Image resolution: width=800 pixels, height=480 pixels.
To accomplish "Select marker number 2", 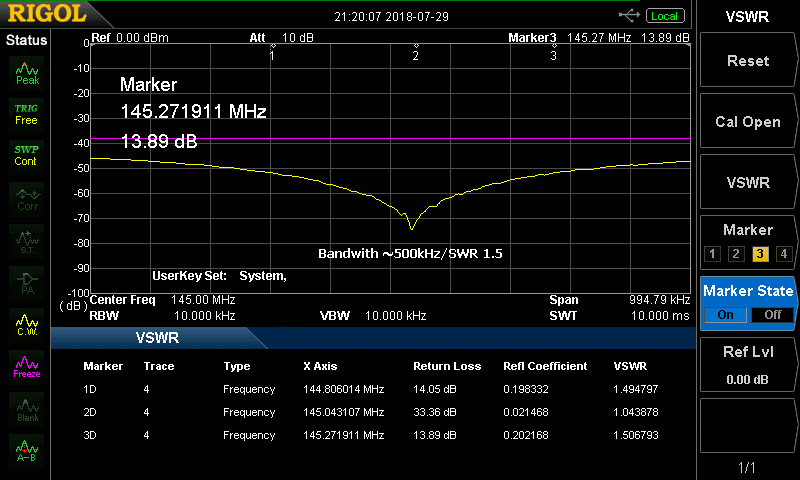I will tap(736, 254).
